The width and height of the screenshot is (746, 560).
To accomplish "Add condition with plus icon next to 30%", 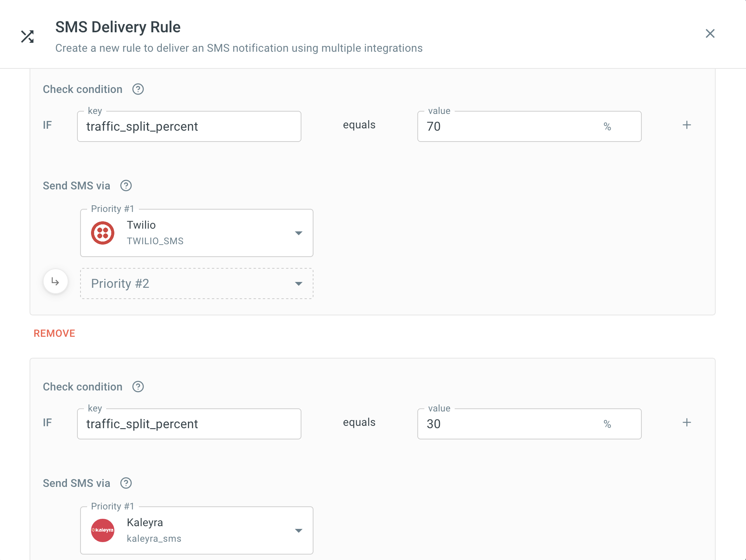I will click(687, 423).
